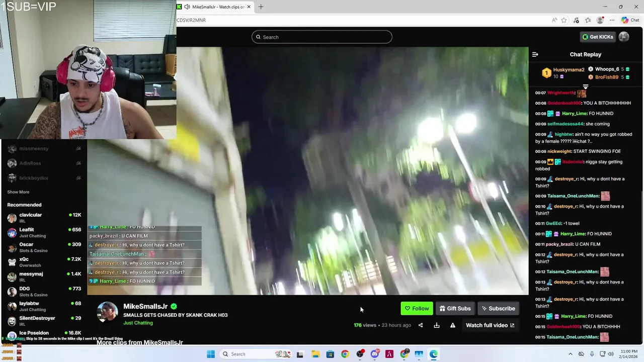Open the Edge Favorites list icon
This screenshot has height=362, width=644.
[x=588, y=20]
